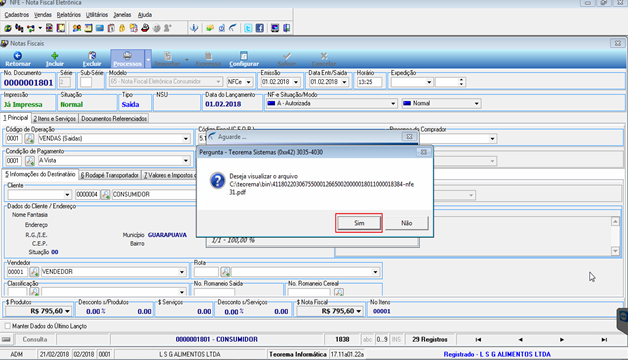
Task: Open the Facebook icon in toolbar
Action: click(x=260, y=28)
